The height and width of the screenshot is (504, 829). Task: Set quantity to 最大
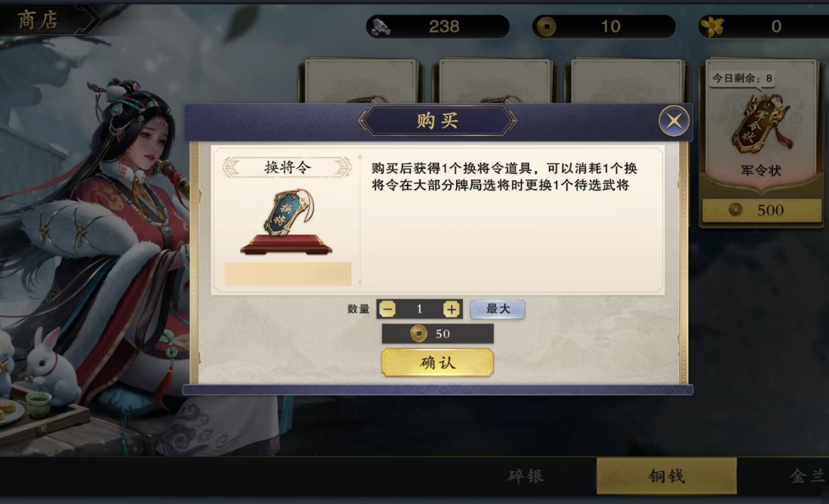(x=498, y=309)
